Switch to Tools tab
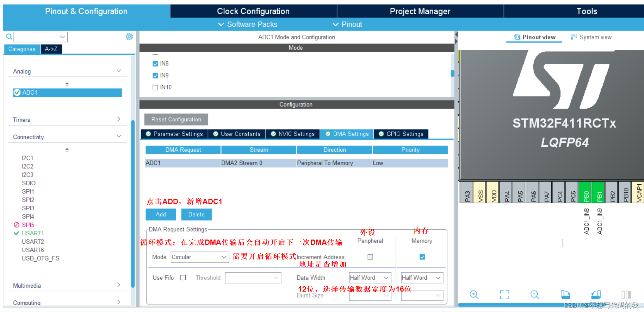 point(587,11)
